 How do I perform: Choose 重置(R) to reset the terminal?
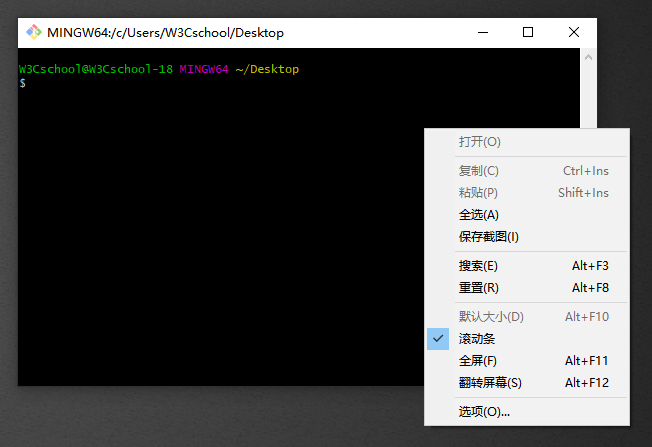coord(478,288)
